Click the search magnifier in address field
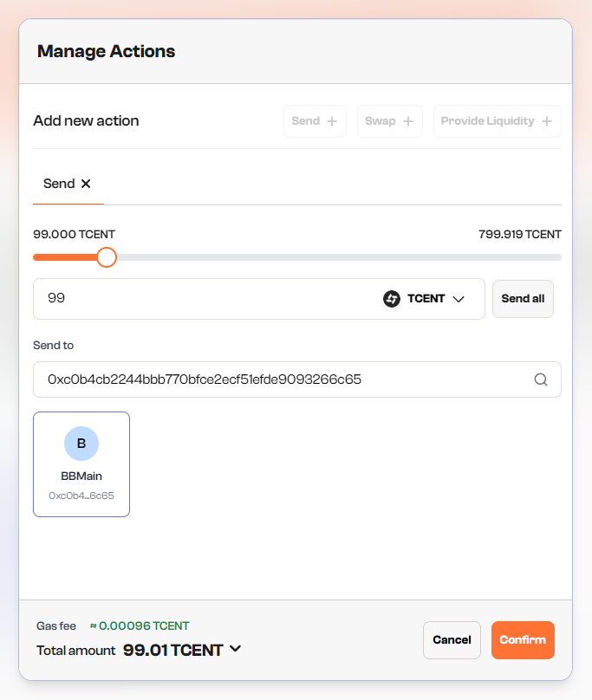Image resolution: width=592 pixels, height=700 pixels. tap(541, 379)
